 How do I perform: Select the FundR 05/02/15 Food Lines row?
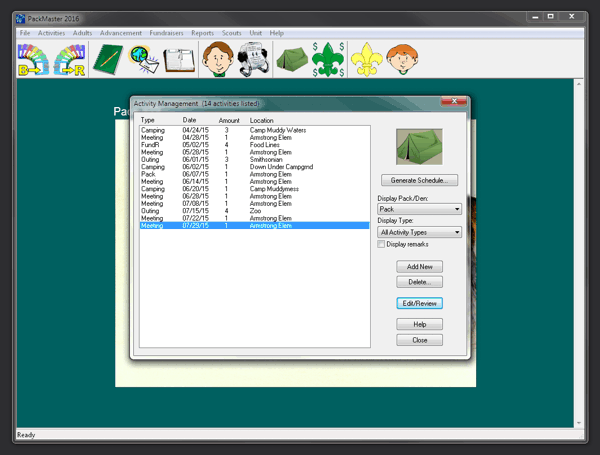pos(254,145)
